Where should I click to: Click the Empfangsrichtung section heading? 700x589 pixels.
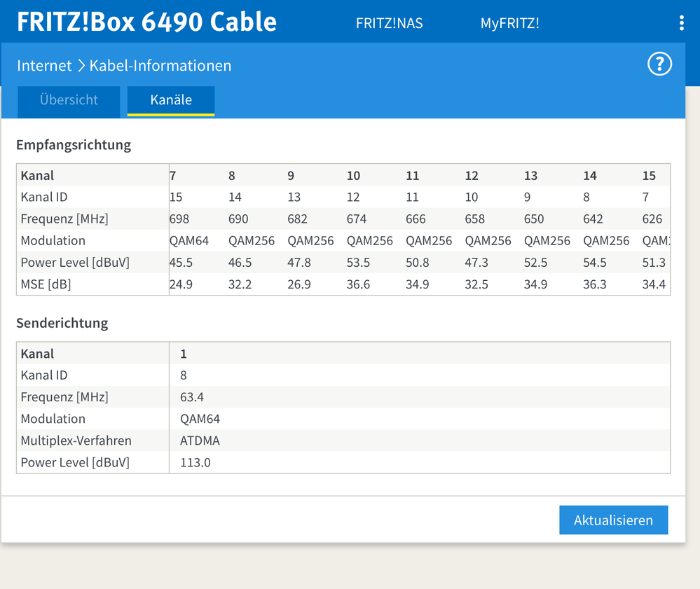pos(74,146)
